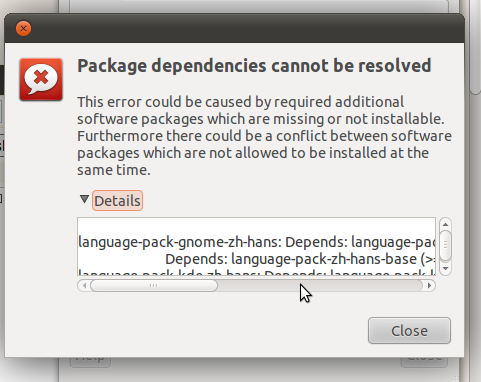Click the error description paragraph text

[264, 136]
